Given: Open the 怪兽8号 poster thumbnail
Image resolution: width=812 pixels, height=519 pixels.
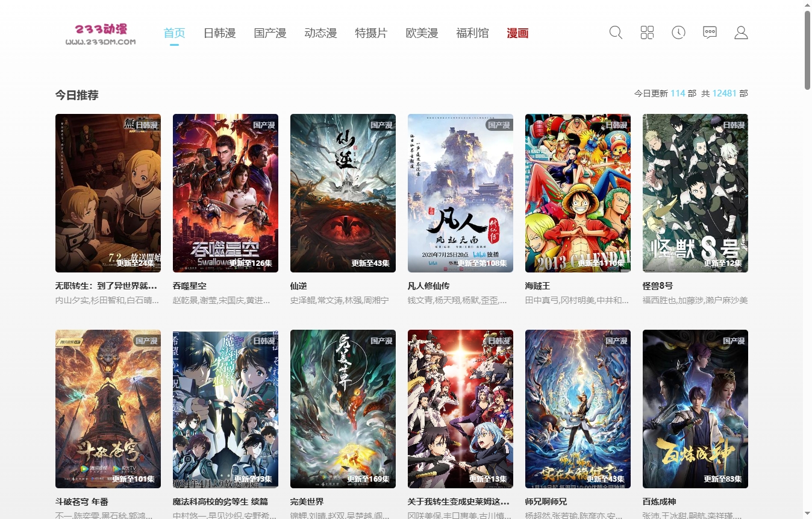Looking at the screenshot, I should (x=695, y=193).
